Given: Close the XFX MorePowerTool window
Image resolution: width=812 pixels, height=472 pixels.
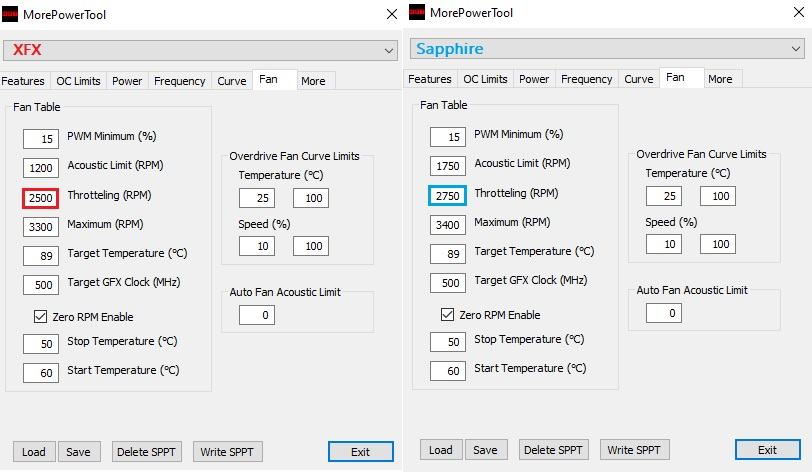Looking at the screenshot, I should pyautogui.click(x=392, y=14).
